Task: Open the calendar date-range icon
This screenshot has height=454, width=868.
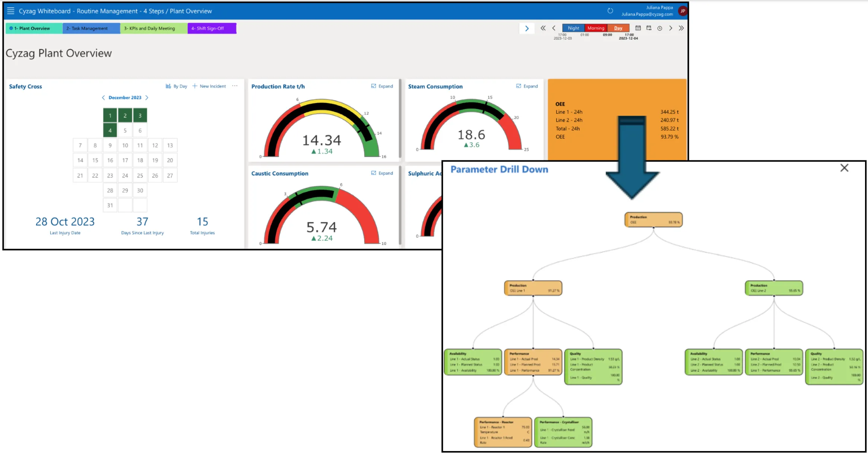Action: click(649, 28)
